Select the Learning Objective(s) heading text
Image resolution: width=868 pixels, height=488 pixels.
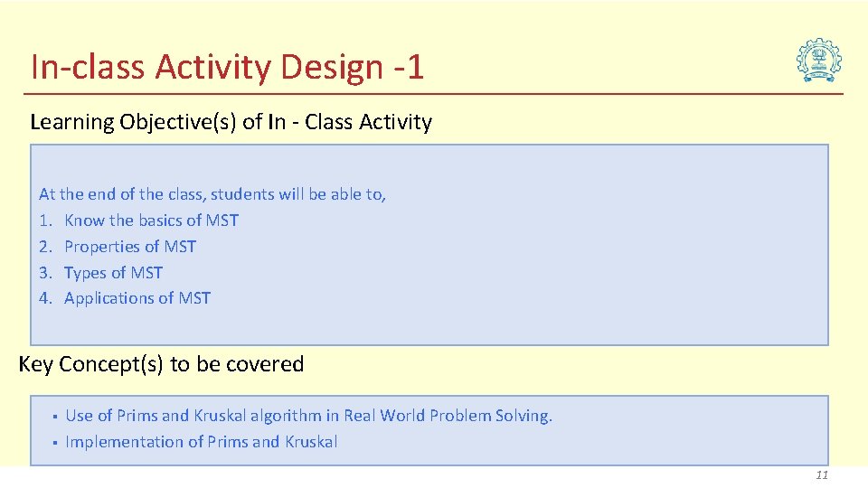231,122
